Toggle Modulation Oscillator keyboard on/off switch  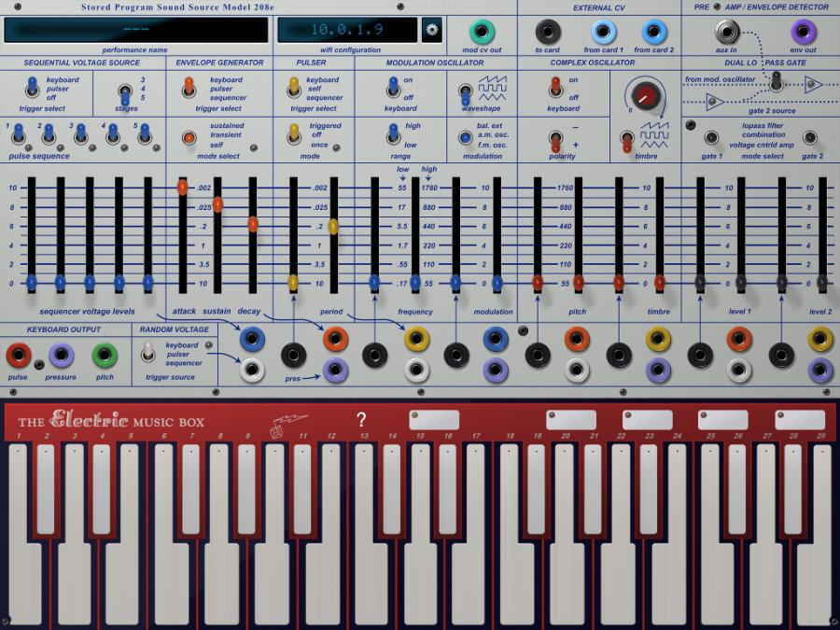(x=394, y=88)
